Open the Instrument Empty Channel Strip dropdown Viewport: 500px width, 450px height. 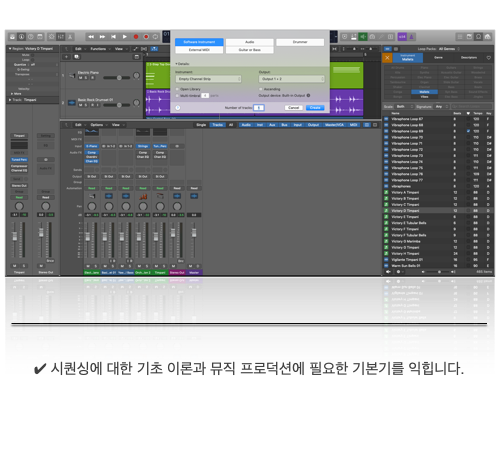pyautogui.click(x=208, y=79)
